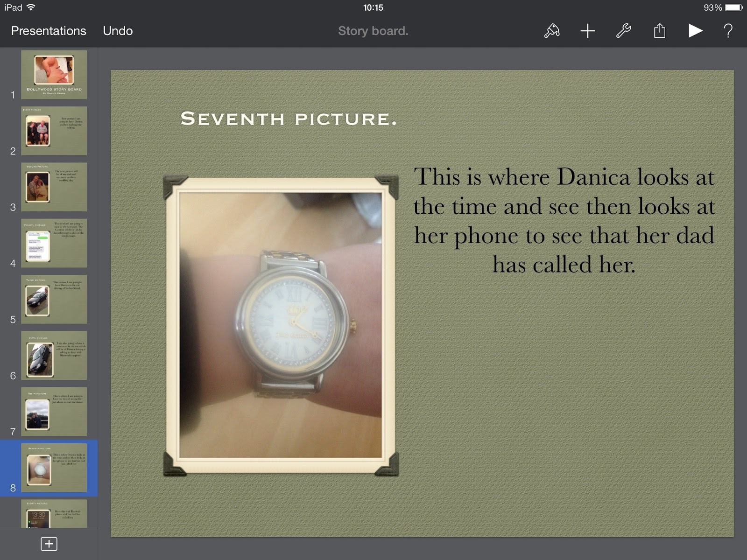This screenshot has height=560, width=747.
Task: Select slide 5 thumbnail
Action: (54, 299)
